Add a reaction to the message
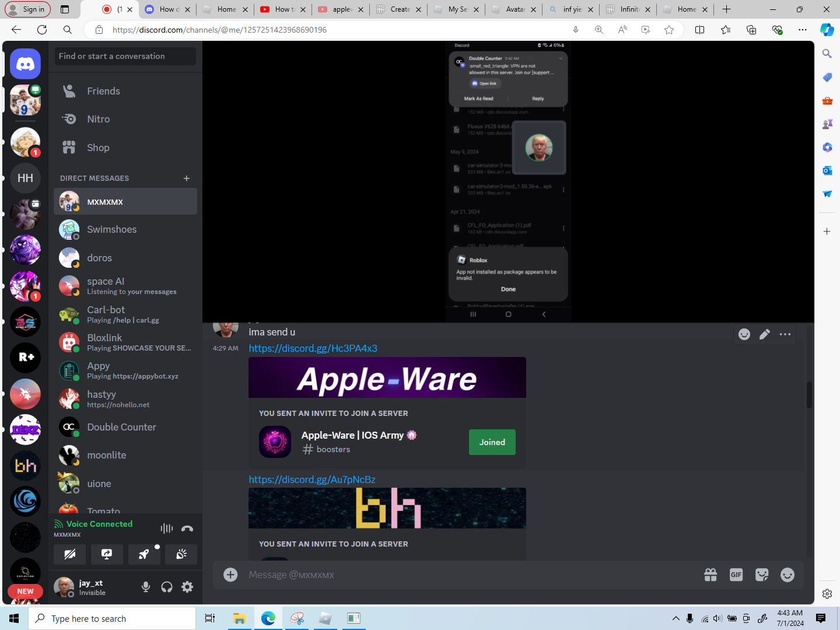Image resolution: width=840 pixels, height=630 pixels. tap(744, 334)
